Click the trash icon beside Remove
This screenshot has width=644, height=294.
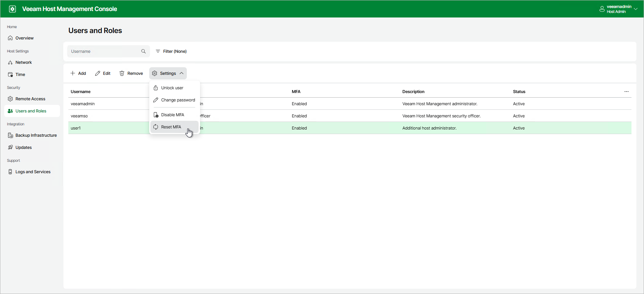point(122,73)
